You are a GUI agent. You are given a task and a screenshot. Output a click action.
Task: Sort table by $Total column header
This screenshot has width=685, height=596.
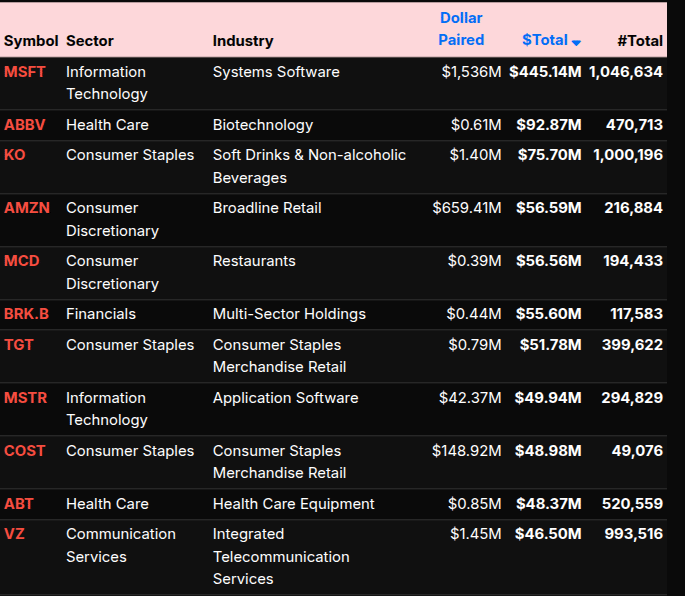[544, 40]
